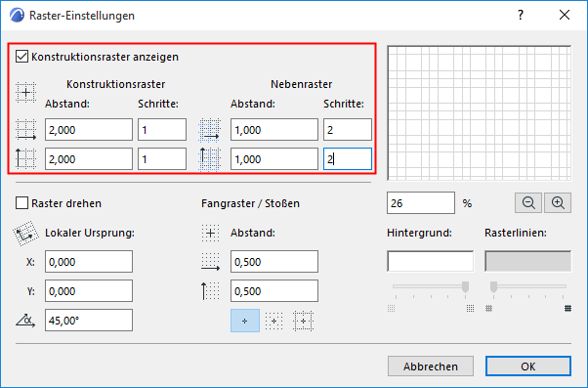Close the Raster-Einstellungen dialog
This screenshot has width=588, height=388.
pos(565,15)
